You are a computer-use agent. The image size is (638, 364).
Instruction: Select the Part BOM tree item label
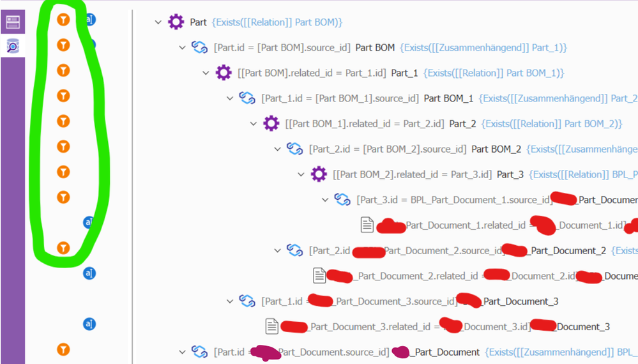tap(375, 48)
